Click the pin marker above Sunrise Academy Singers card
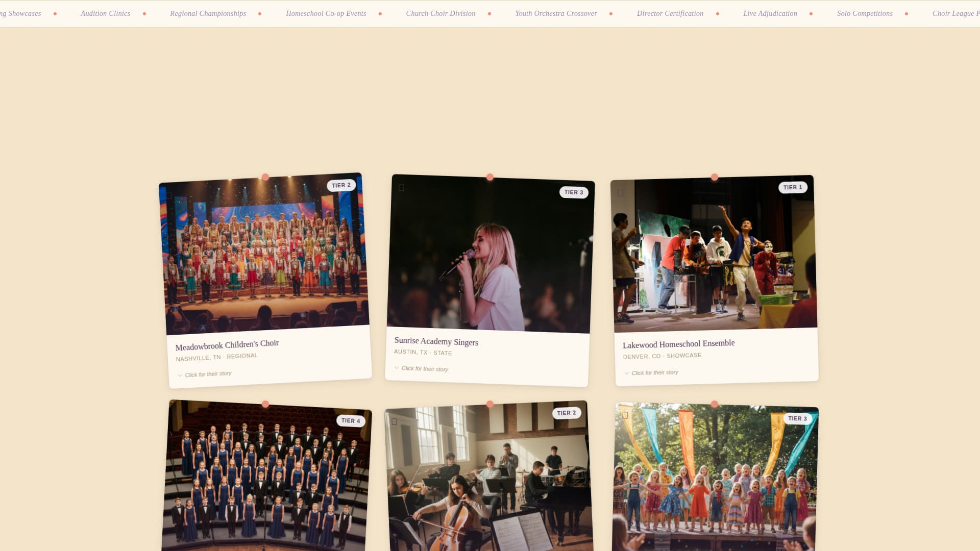980x551 pixels. click(x=491, y=177)
